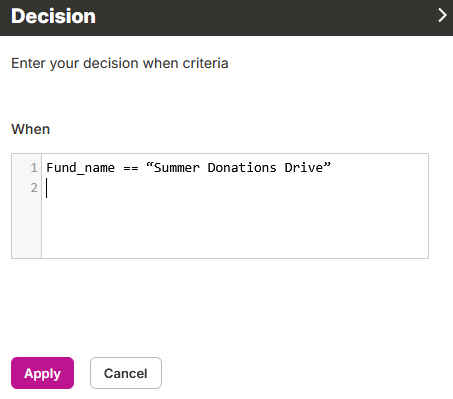The width and height of the screenshot is (453, 399).
Task: Click the editor gutter below line numbers
Action: tap(26, 228)
